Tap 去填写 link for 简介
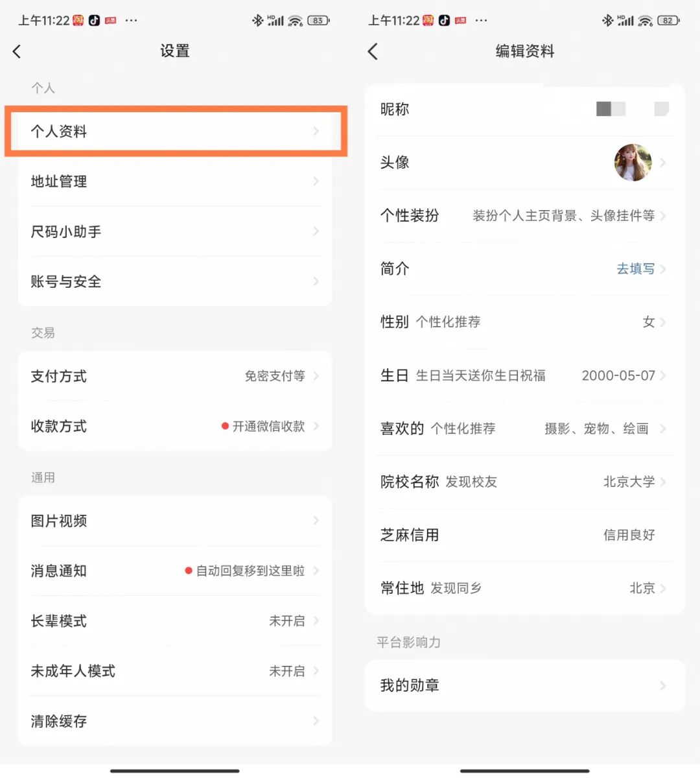The height and width of the screenshot is (778, 700). tap(635, 269)
